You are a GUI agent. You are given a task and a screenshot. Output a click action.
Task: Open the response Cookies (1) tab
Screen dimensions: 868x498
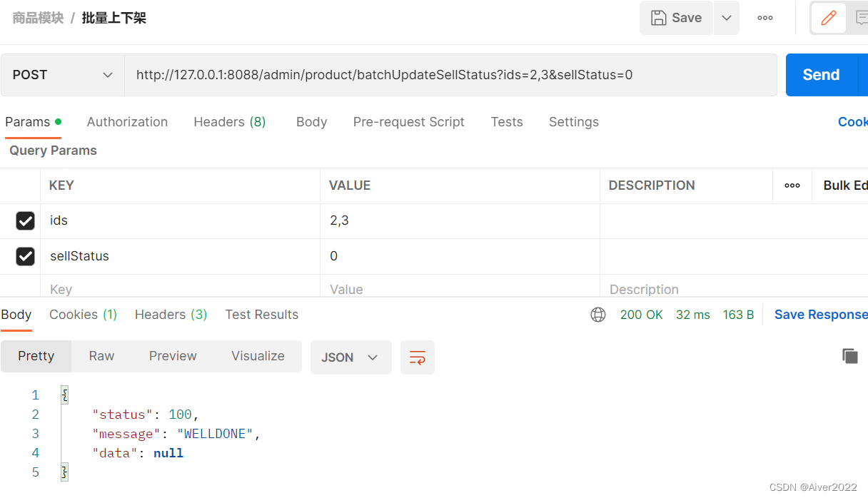[83, 315]
